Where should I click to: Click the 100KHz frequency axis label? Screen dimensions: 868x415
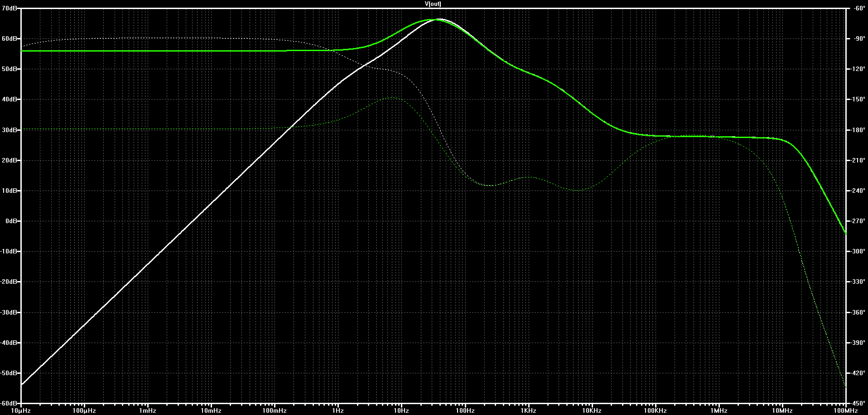point(655,410)
